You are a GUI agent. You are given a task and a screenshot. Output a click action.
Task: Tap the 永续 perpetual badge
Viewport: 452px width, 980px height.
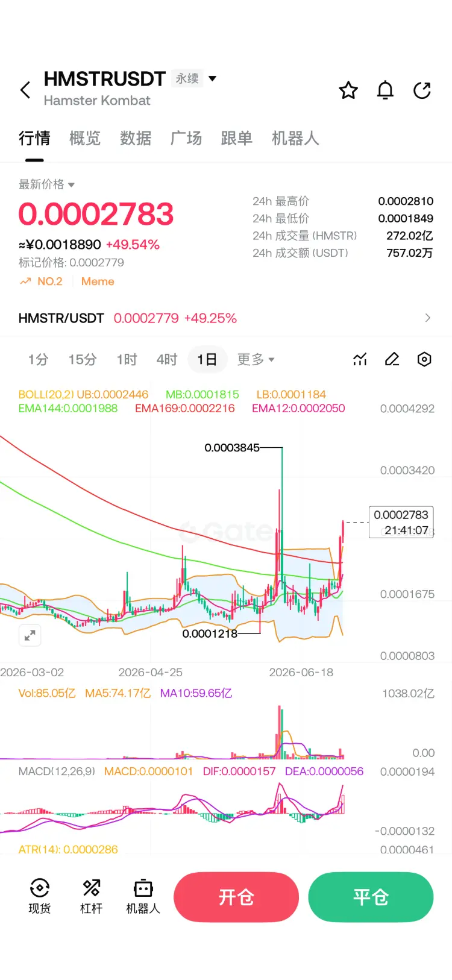[187, 78]
